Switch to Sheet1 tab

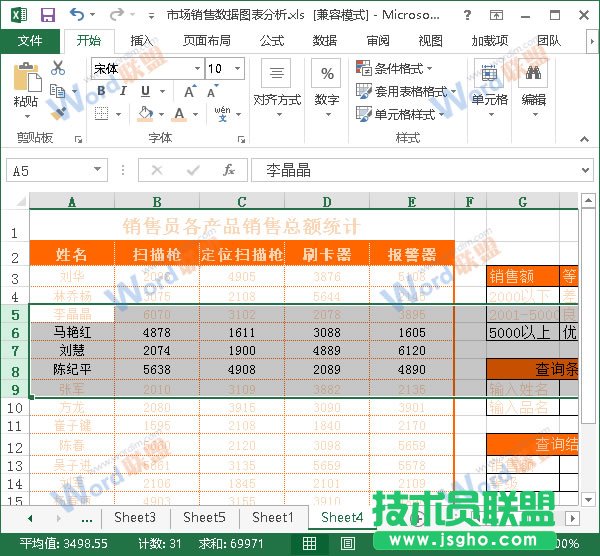click(x=273, y=517)
